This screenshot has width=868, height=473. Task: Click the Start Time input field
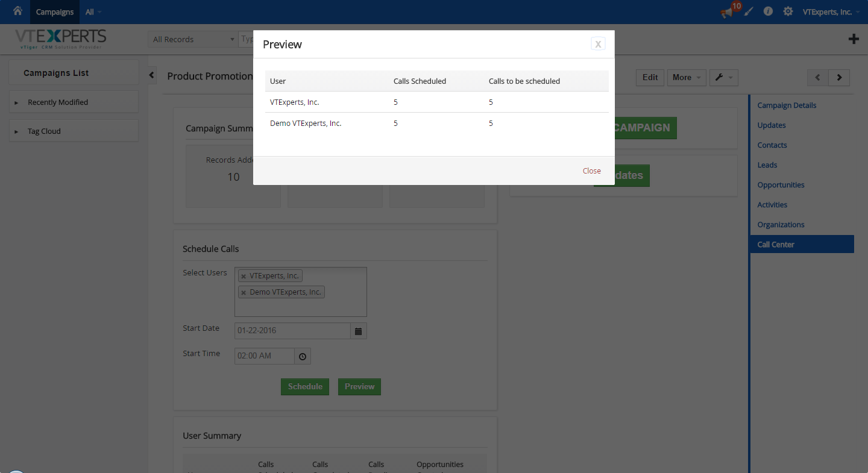coord(265,356)
